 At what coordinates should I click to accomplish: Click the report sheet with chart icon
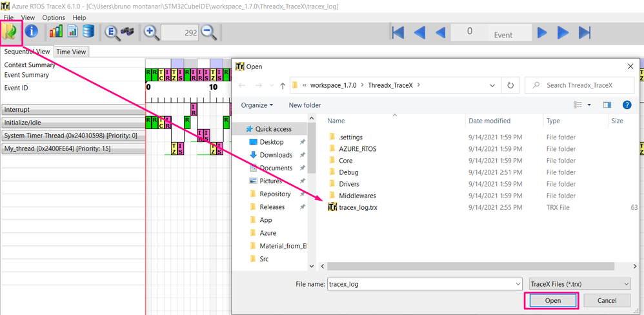73,31
